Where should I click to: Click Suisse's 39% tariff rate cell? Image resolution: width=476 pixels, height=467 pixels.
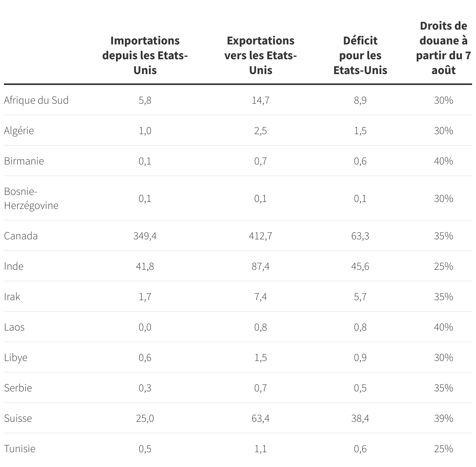pyautogui.click(x=443, y=418)
